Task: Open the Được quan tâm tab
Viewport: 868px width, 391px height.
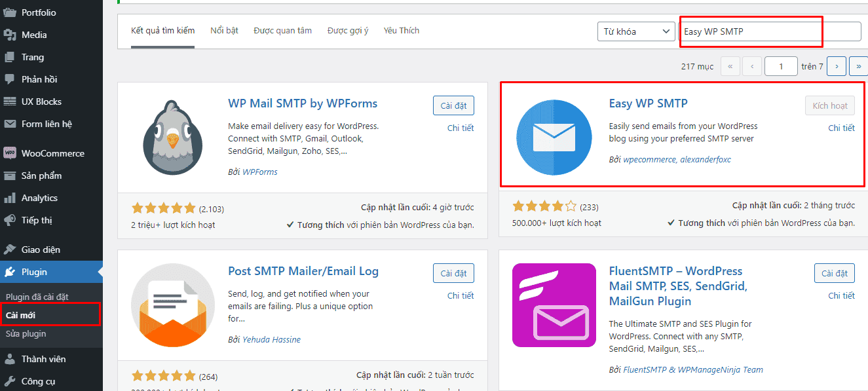Action: 283,31
